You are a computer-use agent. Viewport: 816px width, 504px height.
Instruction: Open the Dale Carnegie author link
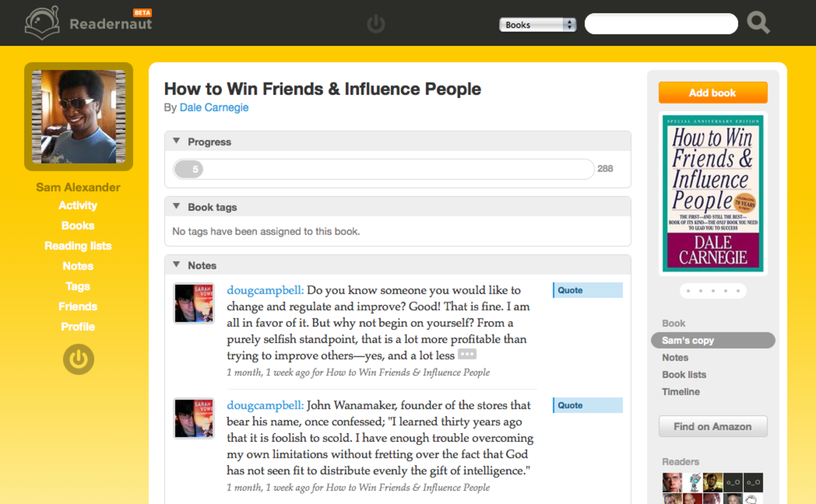tap(214, 108)
